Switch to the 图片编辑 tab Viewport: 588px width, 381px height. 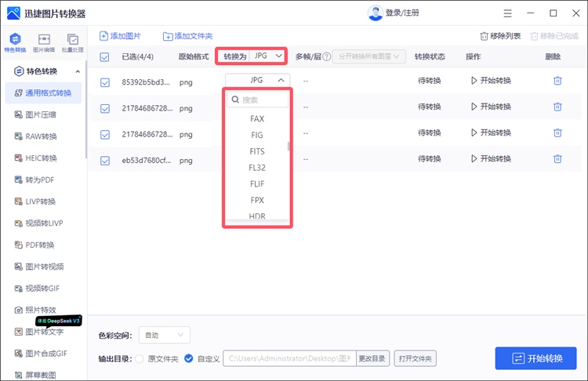click(x=44, y=42)
